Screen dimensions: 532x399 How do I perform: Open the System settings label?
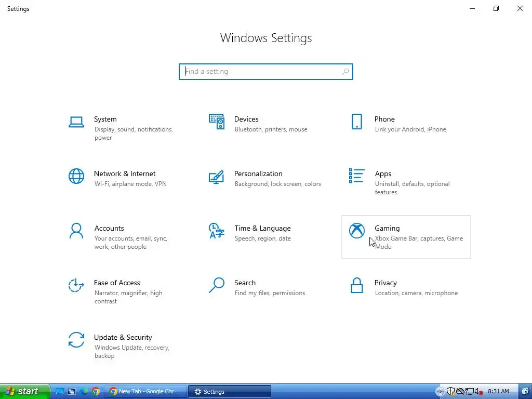[x=105, y=119]
